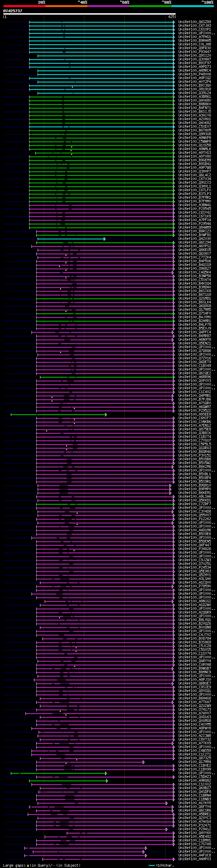Screen dimensions: 217x868
Task: Select the UniRef100_B6SLK4 label
Action: (195, 302)
